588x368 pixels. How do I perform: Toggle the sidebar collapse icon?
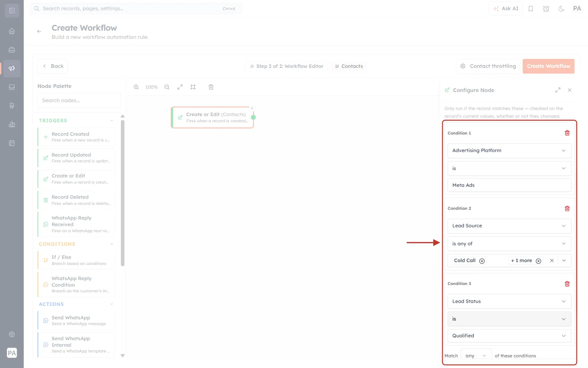(12, 10)
